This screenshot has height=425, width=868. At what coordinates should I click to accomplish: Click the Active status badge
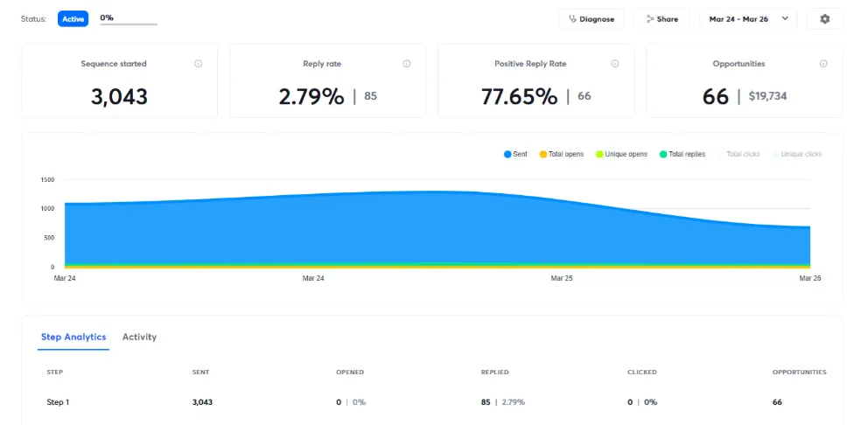(x=73, y=19)
